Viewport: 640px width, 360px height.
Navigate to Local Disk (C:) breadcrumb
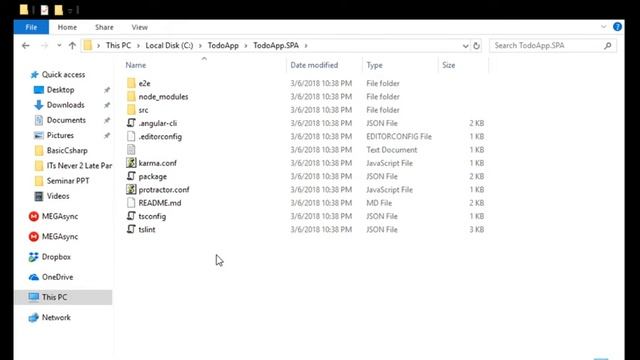(169, 46)
